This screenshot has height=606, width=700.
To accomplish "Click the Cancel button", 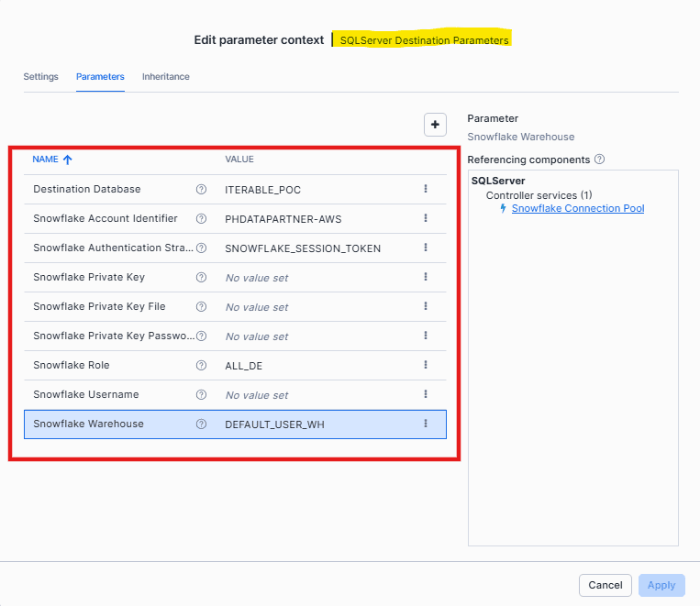I will click(605, 585).
